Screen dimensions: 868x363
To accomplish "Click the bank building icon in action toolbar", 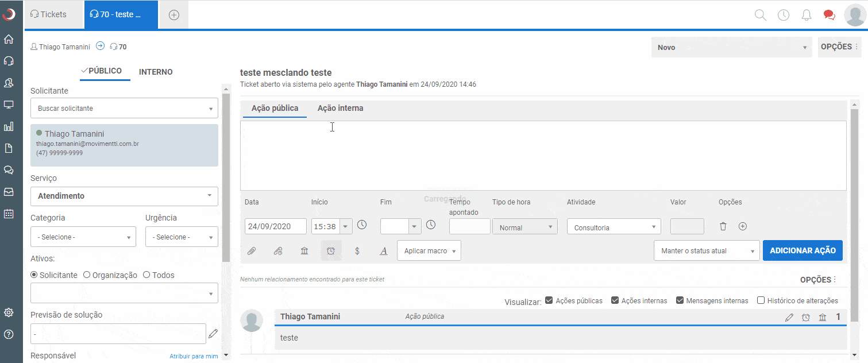I will 304,251.
